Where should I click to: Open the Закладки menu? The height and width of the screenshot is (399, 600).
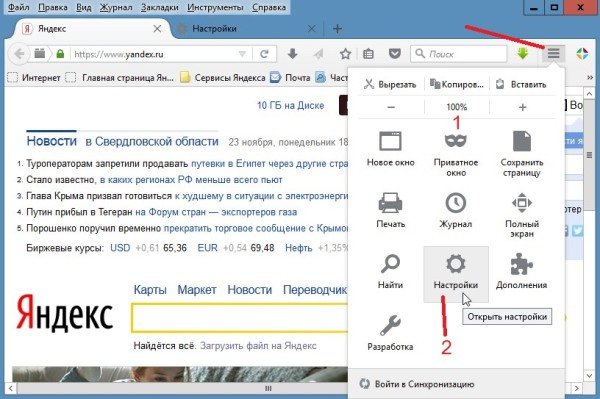pyautogui.click(x=160, y=7)
